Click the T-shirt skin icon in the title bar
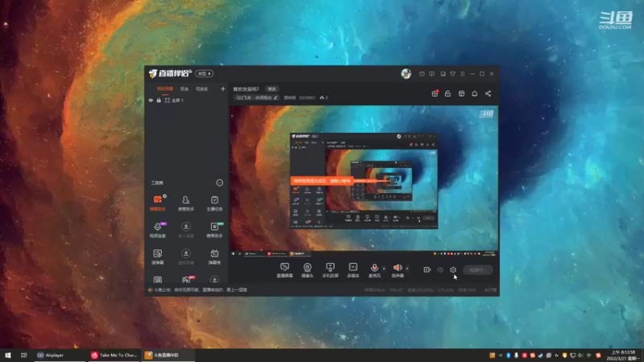 pyautogui.click(x=452, y=74)
